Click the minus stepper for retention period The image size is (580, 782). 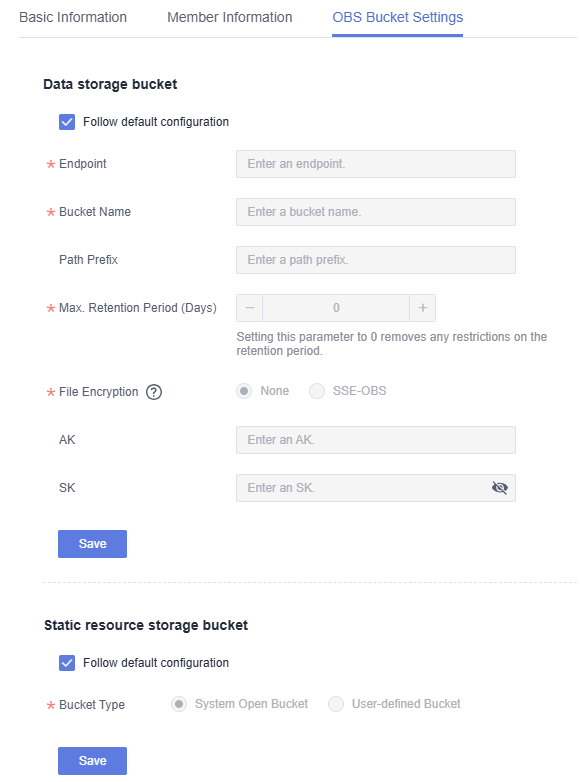tap(250, 308)
